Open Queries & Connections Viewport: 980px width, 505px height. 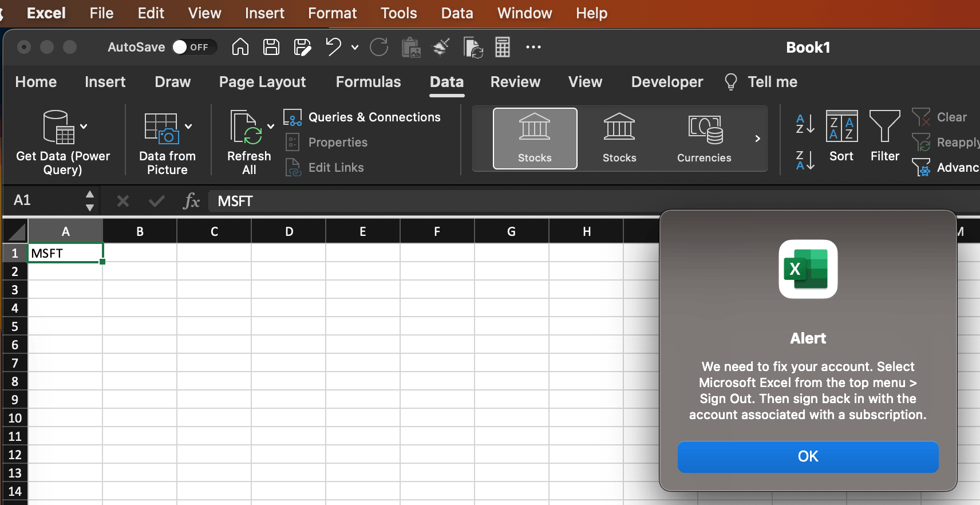point(362,117)
